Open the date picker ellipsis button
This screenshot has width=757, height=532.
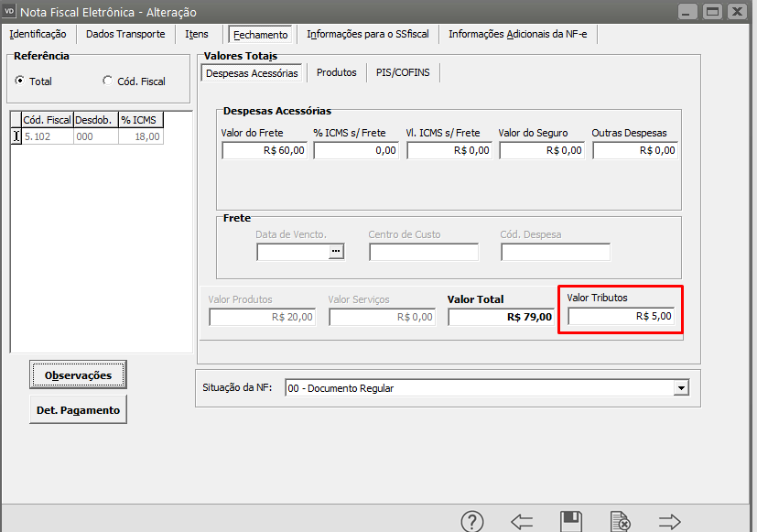pos(336,252)
